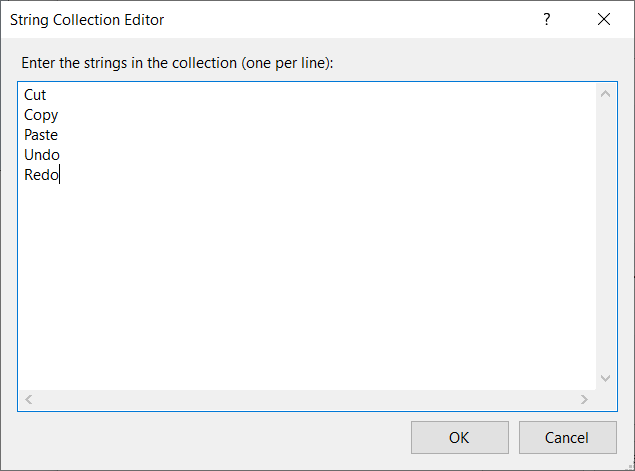Click the vertical scrollbar up arrow
The image size is (635, 471).
[x=605, y=95]
